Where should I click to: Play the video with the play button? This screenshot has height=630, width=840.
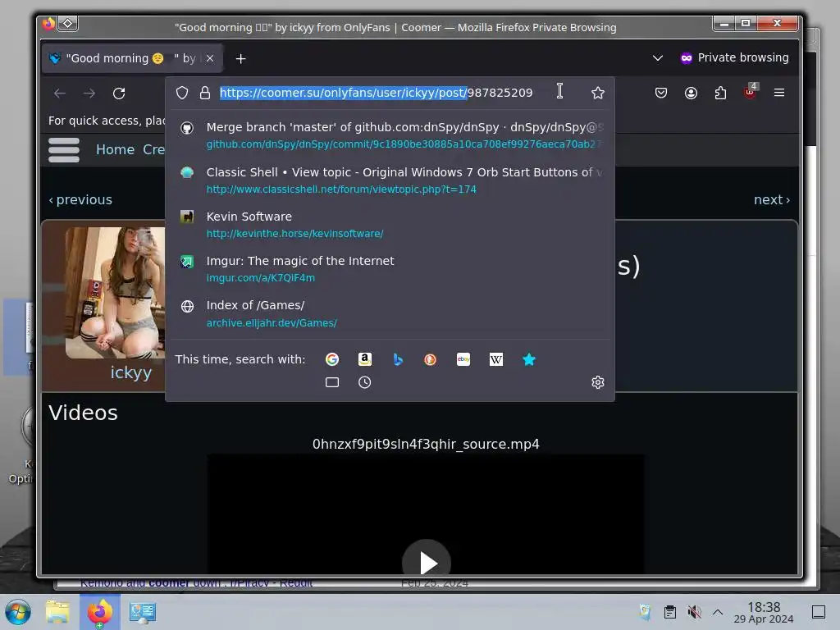pos(427,561)
